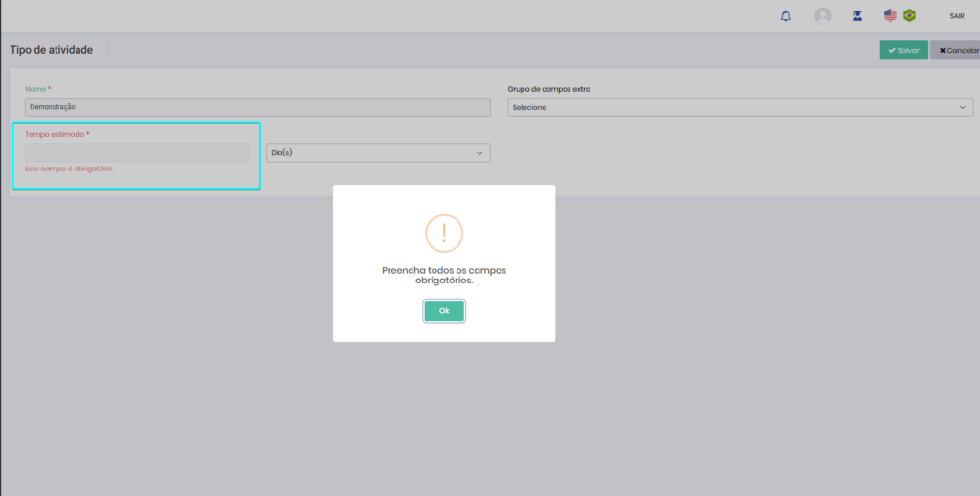Click the orange exclamation warning icon
Screen dimensions: 980x496
(444, 234)
